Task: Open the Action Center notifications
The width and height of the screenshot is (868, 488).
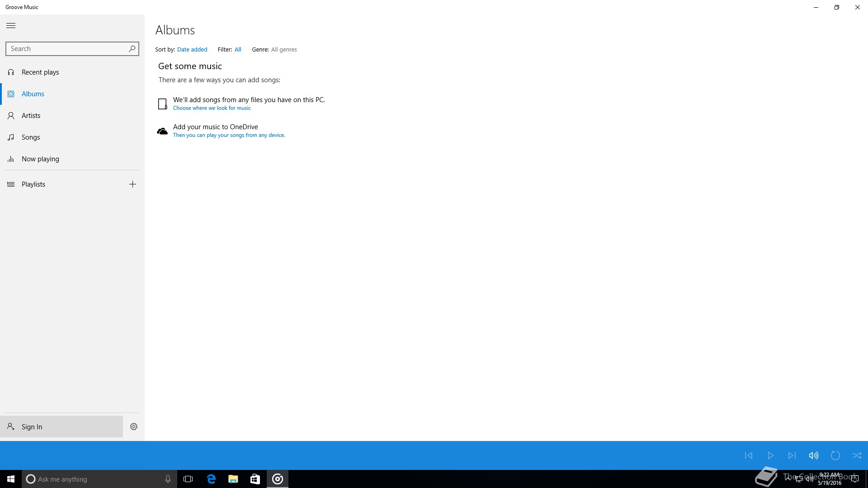Action: [854, 479]
